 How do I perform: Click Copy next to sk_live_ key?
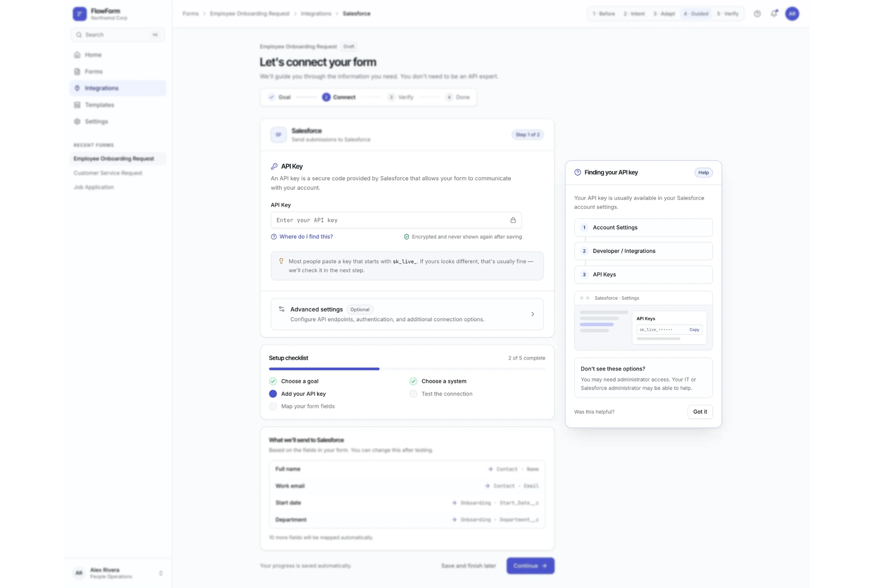click(694, 330)
